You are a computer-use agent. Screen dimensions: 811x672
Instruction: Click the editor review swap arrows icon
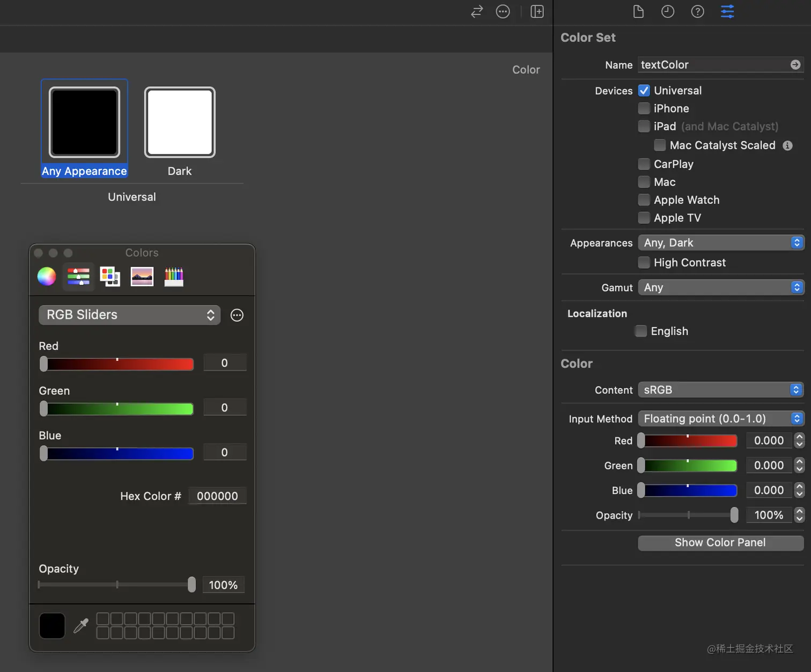coord(477,11)
